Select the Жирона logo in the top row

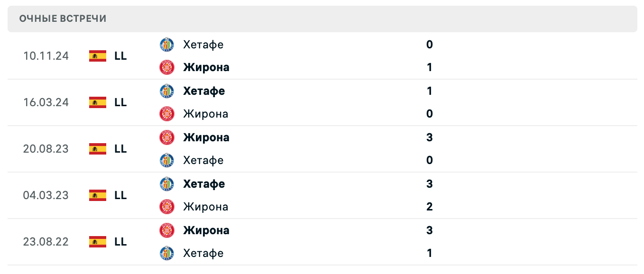pos(167,67)
